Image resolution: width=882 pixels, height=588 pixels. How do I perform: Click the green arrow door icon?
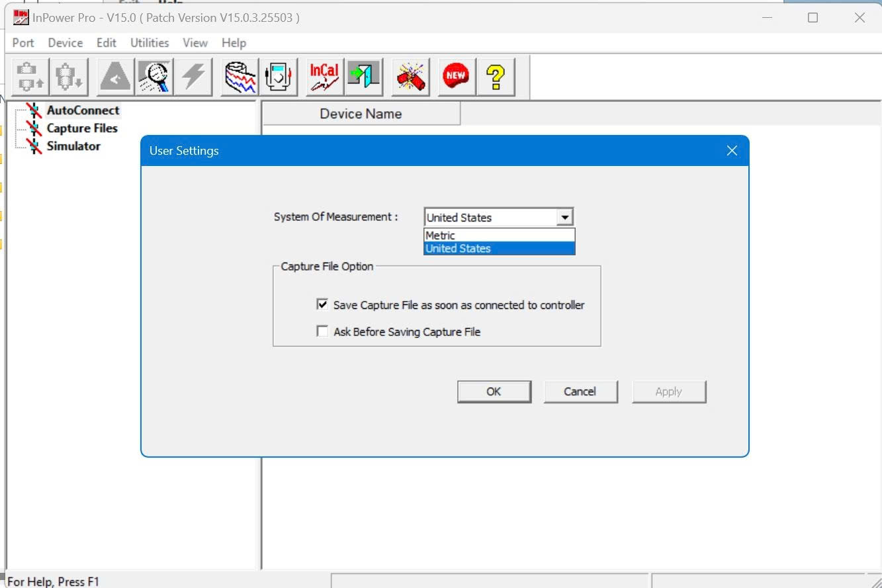tap(363, 77)
